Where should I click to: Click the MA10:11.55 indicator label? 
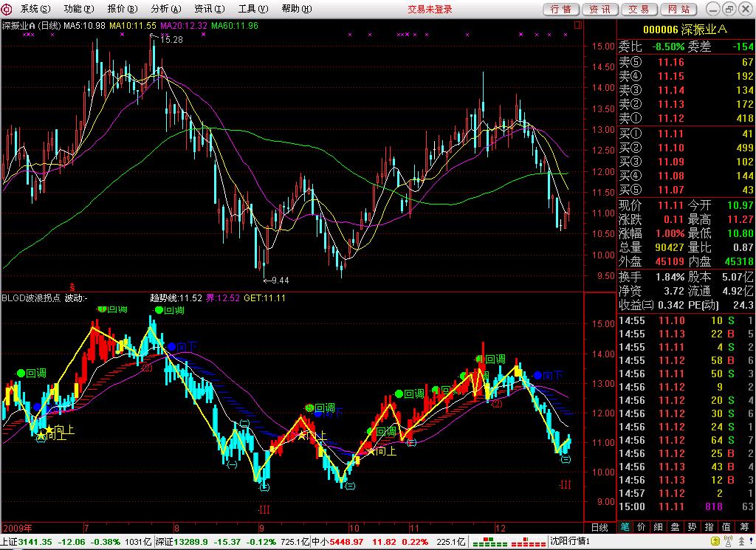pos(133,26)
